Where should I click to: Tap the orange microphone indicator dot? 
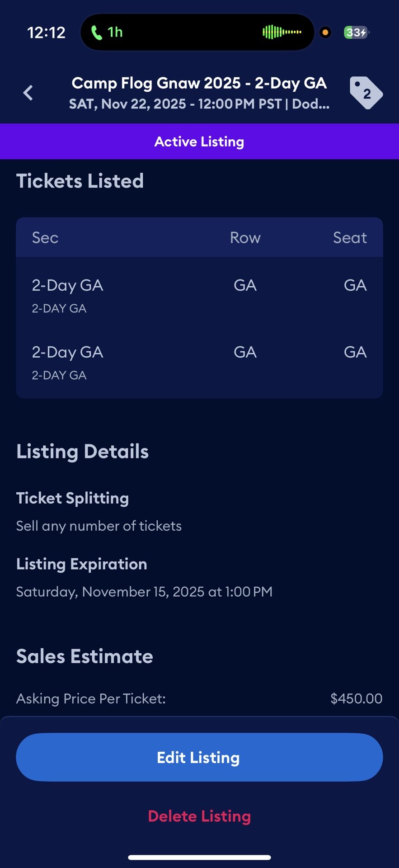(x=325, y=33)
